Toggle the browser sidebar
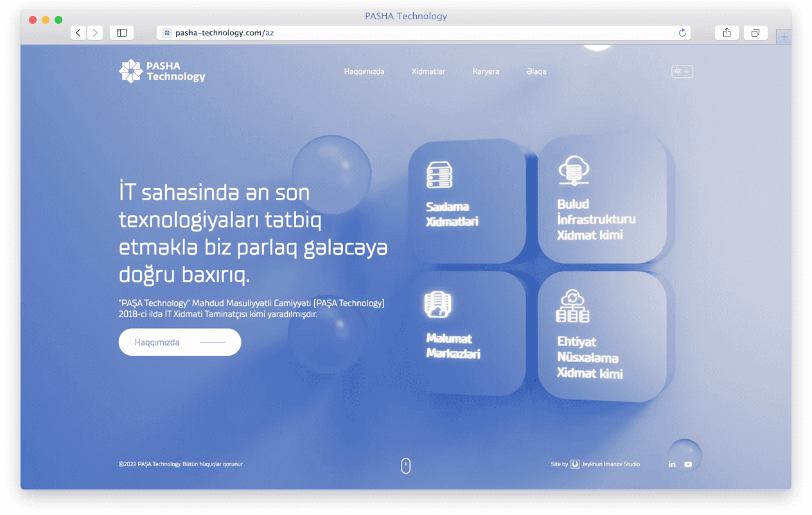 coord(121,33)
